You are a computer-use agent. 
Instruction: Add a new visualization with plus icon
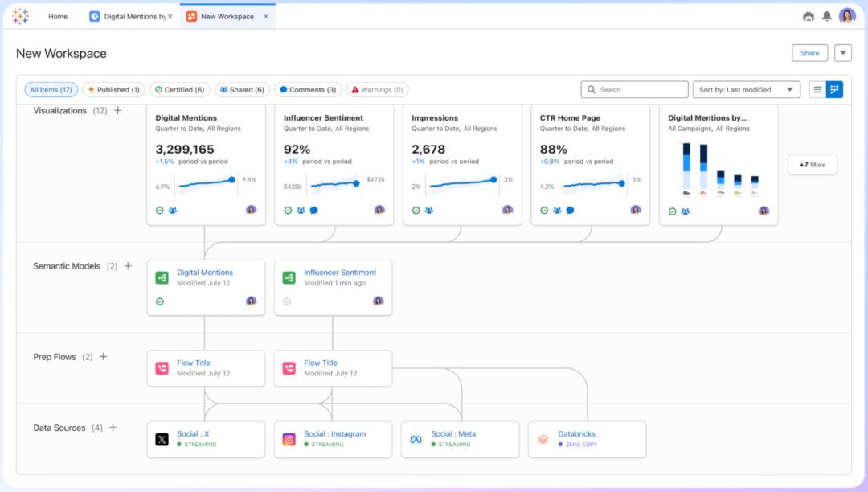click(118, 111)
